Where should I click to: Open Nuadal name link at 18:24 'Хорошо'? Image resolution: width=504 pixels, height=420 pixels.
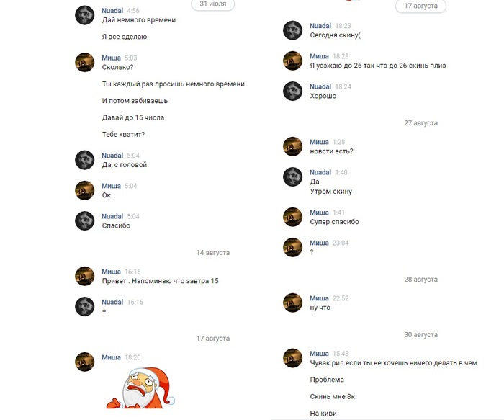tap(320, 86)
